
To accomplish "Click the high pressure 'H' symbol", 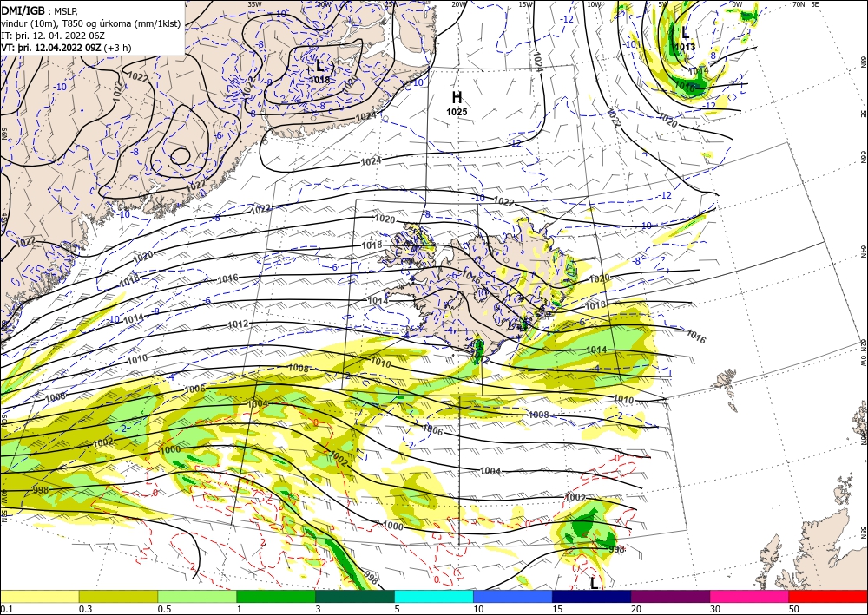I will [x=457, y=98].
